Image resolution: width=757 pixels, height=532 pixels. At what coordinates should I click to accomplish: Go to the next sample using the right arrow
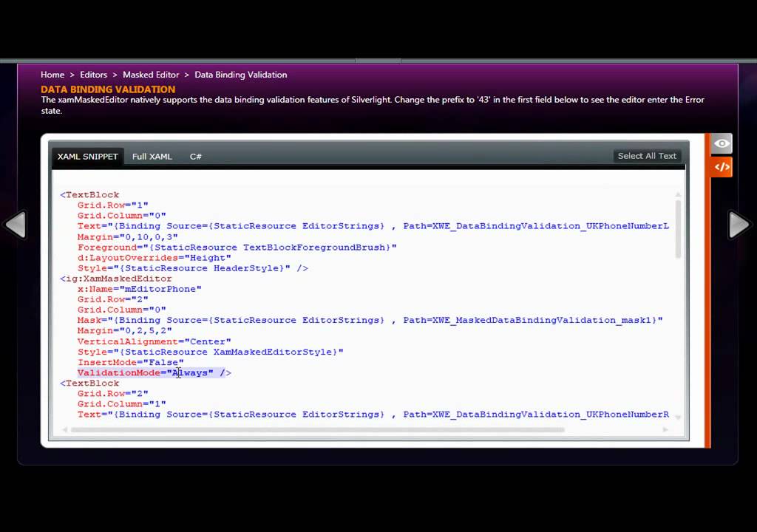(739, 225)
